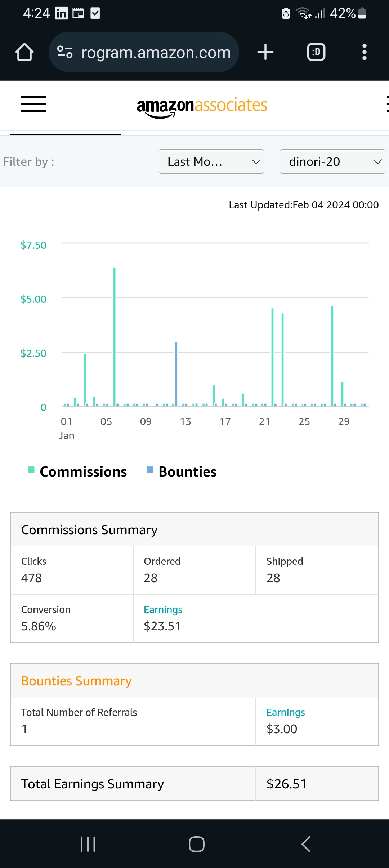This screenshot has width=389, height=868.
Task: Tap the blue bounty bar on Jan 12
Action: tap(176, 374)
